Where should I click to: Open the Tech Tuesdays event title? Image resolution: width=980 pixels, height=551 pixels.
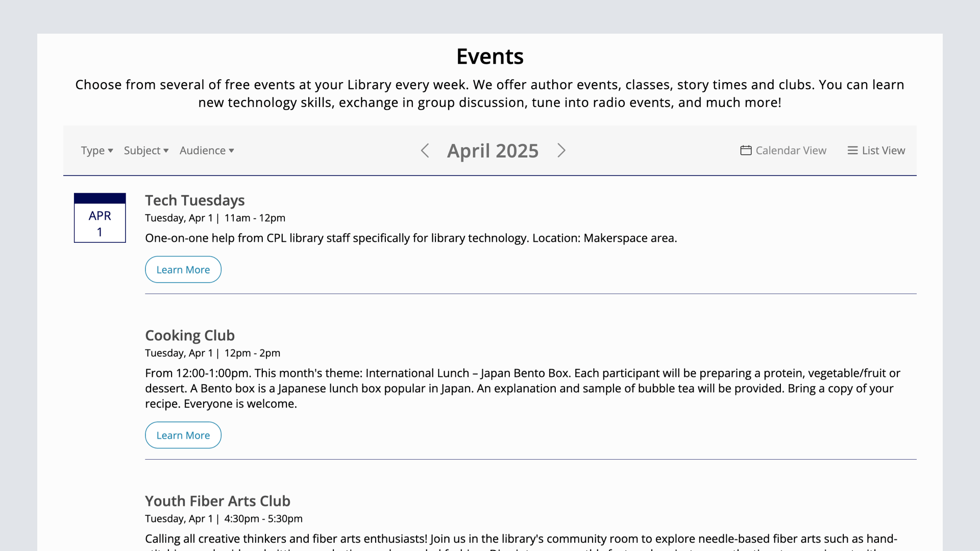[194, 201]
